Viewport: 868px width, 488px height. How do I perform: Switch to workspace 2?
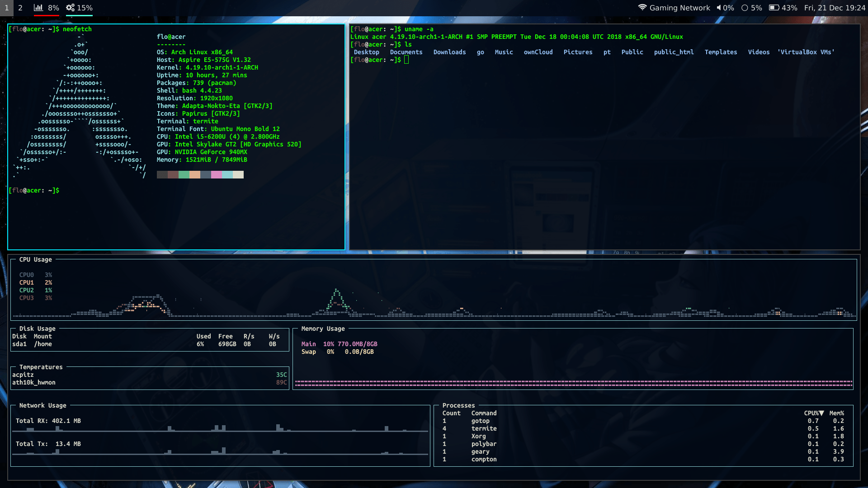point(20,8)
